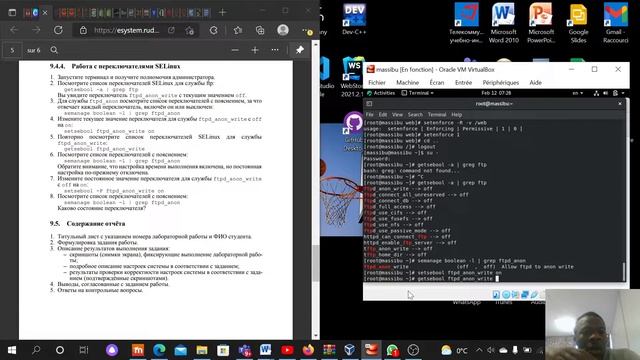Zoom in the PDF viewer
640x360 pixels.
[x=255, y=50]
